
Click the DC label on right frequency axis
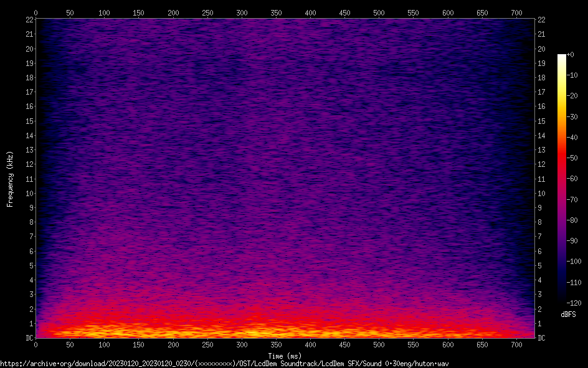tap(541, 338)
